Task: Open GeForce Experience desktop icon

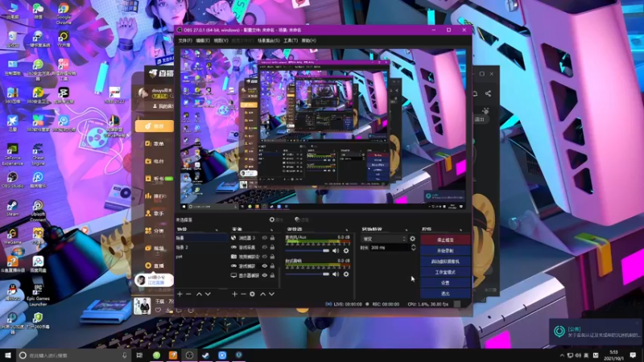Action: click(x=12, y=154)
